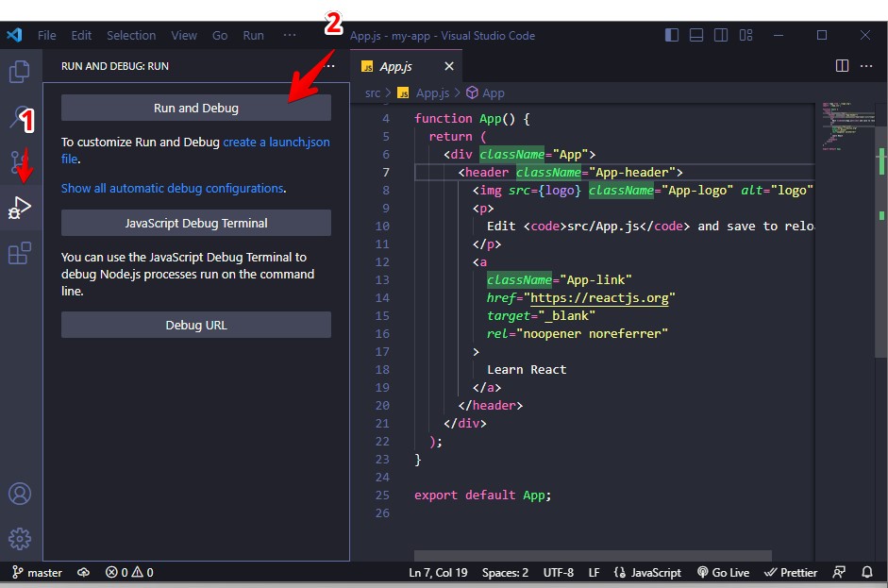This screenshot has height=588, width=888.
Task: Open the Manage gear icon
Action: (20, 539)
